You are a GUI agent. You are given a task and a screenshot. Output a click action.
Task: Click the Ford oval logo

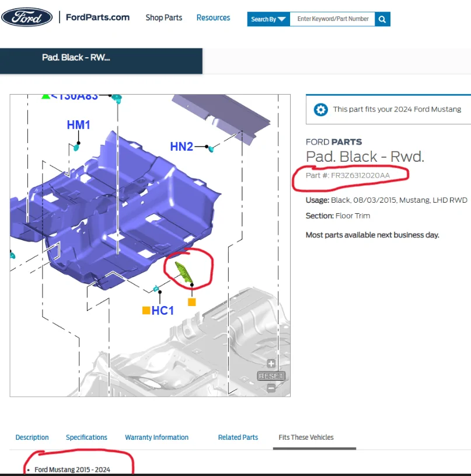click(27, 17)
